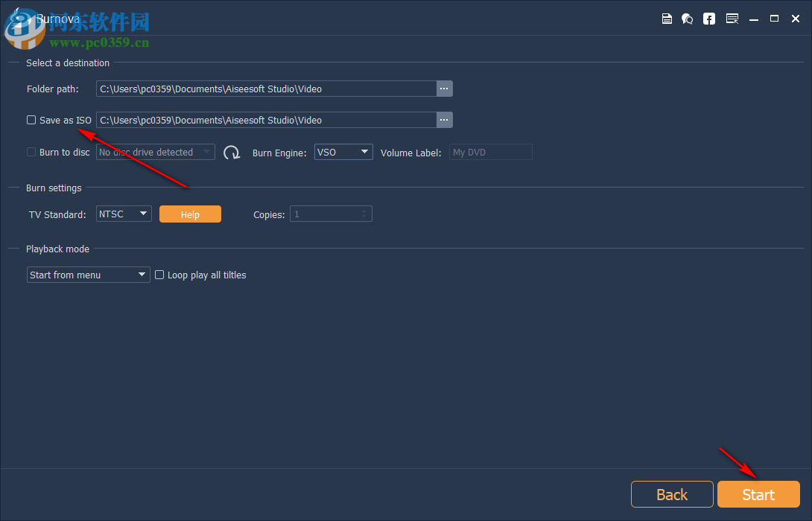The height and width of the screenshot is (521, 812).
Task: Open the Burn Engine VSO dropdown
Action: pyautogui.click(x=343, y=152)
